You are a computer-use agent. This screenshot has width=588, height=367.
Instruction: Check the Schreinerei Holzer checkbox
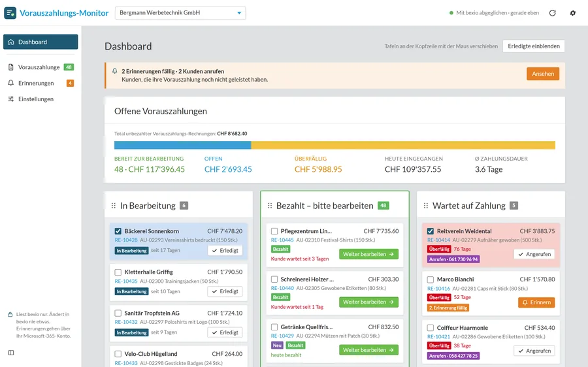pos(274,279)
